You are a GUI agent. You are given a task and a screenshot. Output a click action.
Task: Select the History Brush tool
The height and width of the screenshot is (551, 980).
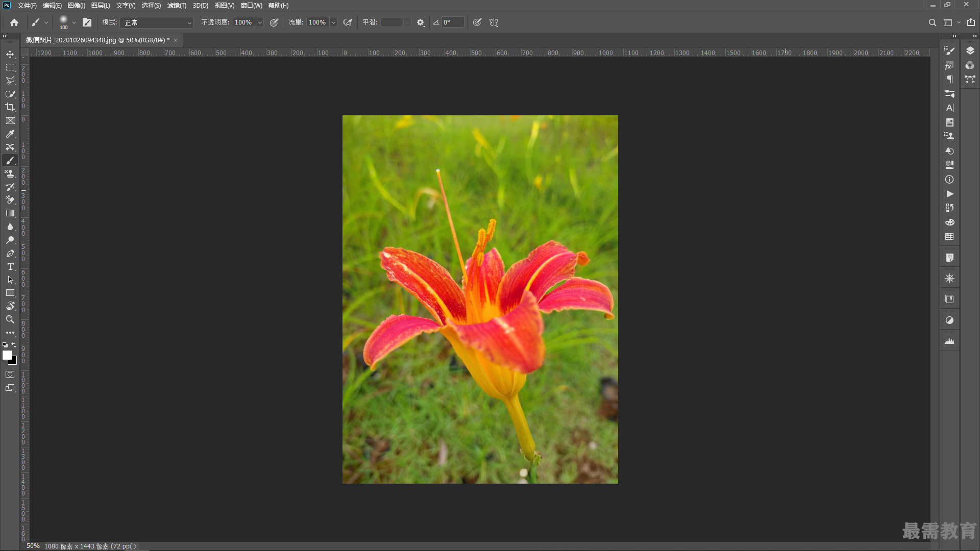pyautogui.click(x=10, y=187)
